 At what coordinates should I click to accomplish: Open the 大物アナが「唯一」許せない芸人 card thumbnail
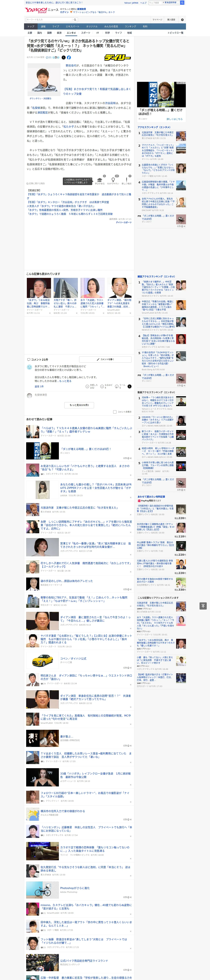(x=66, y=288)
